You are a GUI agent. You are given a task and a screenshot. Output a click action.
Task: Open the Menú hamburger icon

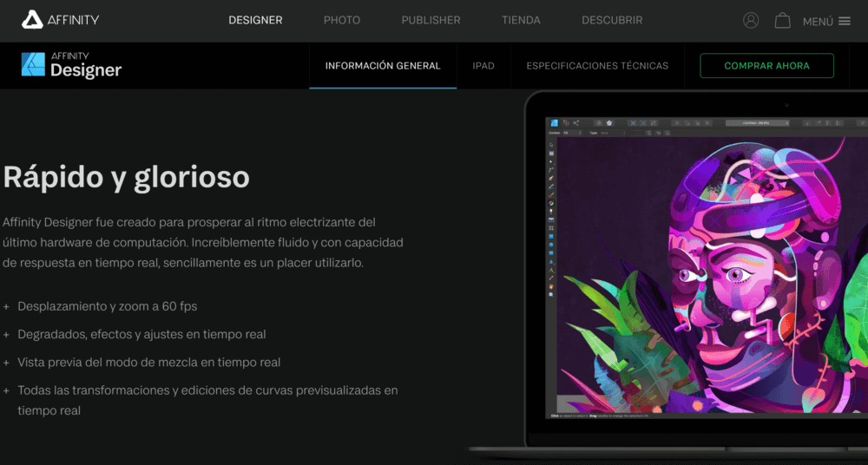[x=844, y=21]
